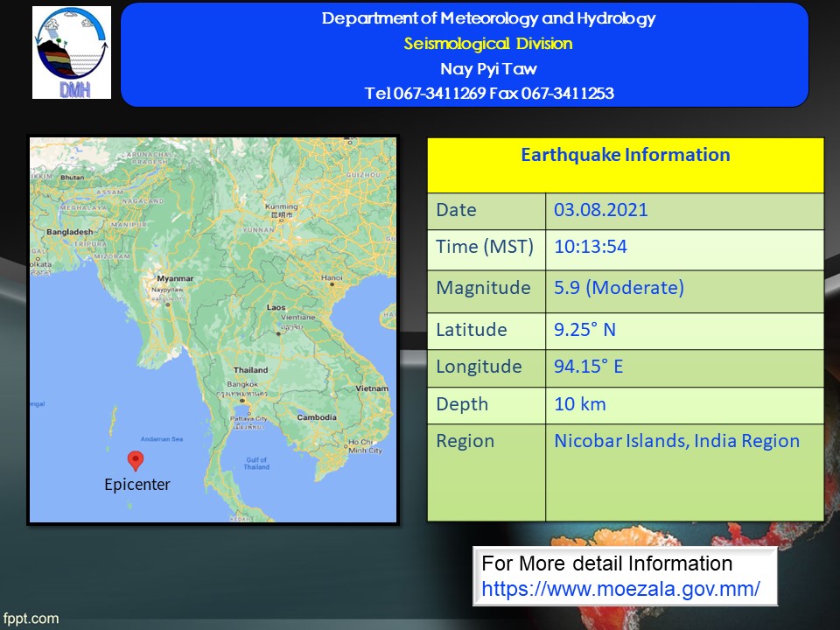Click the "Depth" row label
This screenshot has height=630, width=840.
462,404
